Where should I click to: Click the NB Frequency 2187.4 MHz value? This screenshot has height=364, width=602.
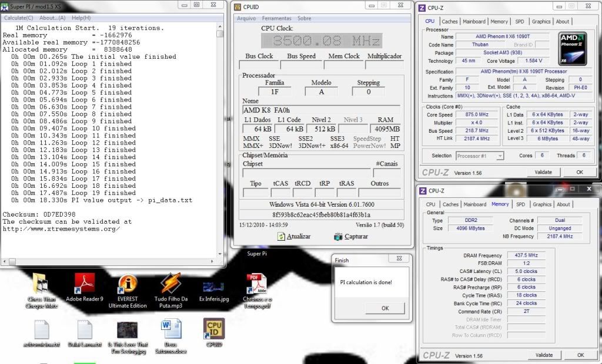click(x=560, y=236)
